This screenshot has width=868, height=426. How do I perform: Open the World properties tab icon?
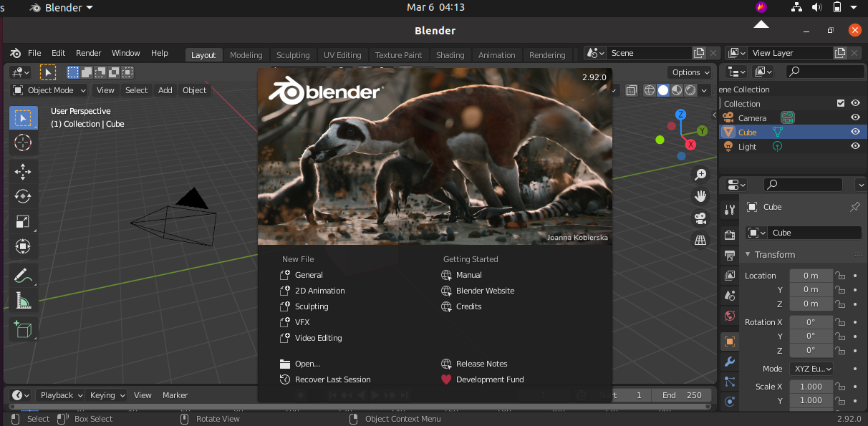coord(730,315)
